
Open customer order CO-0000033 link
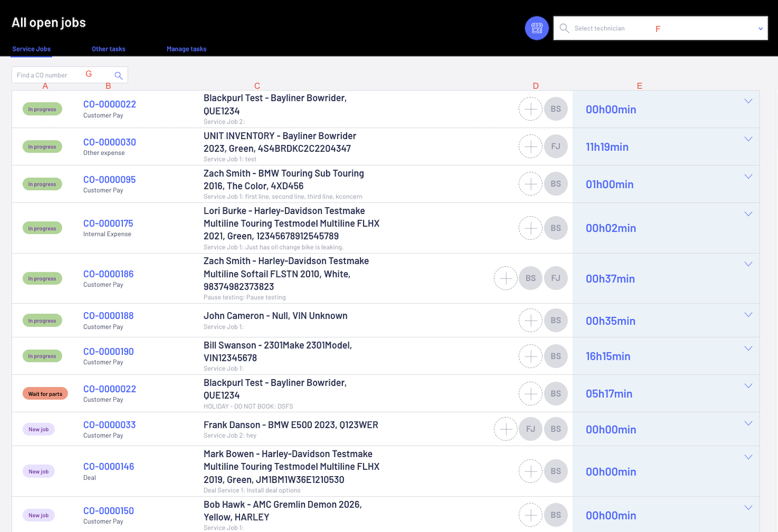[x=109, y=425]
